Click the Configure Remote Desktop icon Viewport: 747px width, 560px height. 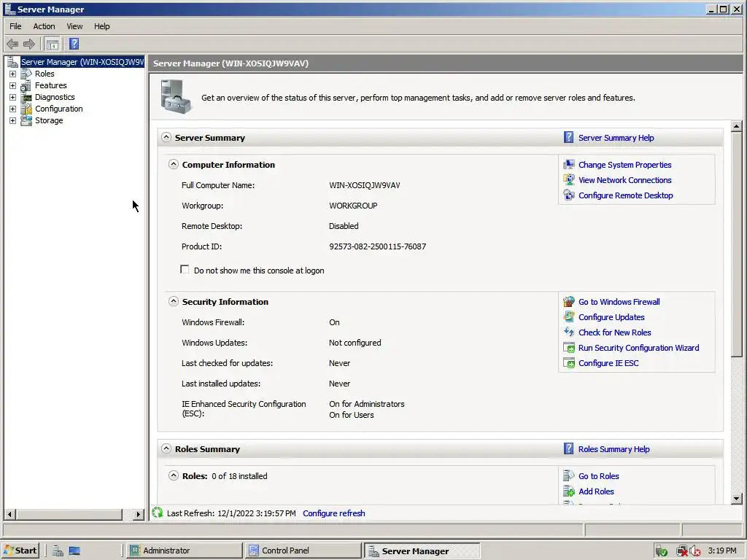pyautogui.click(x=569, y=195)
